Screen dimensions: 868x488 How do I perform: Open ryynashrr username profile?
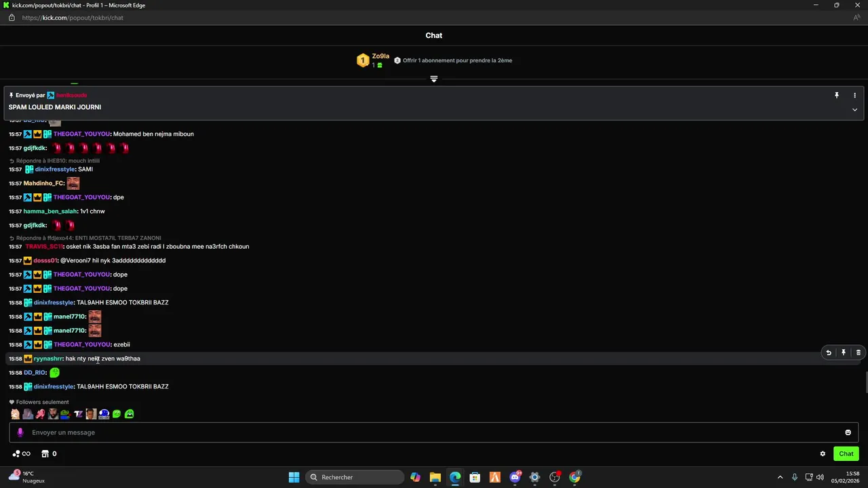[48, 359]
